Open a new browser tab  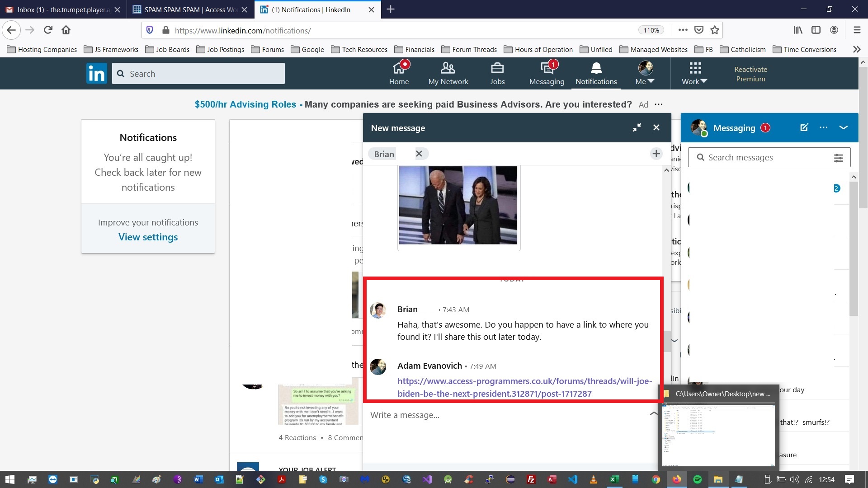click(391, 9)
